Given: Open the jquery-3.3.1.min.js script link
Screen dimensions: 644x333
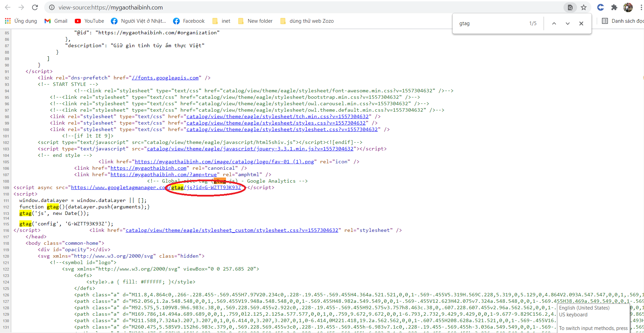Looking at the screenshot, I should coord(250,149).
